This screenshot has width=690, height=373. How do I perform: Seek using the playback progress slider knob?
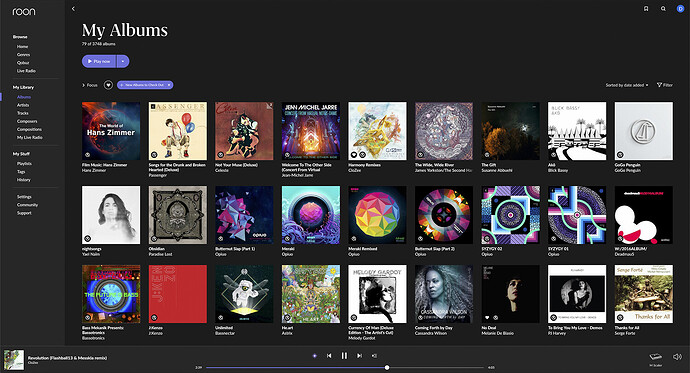(387, 367)
